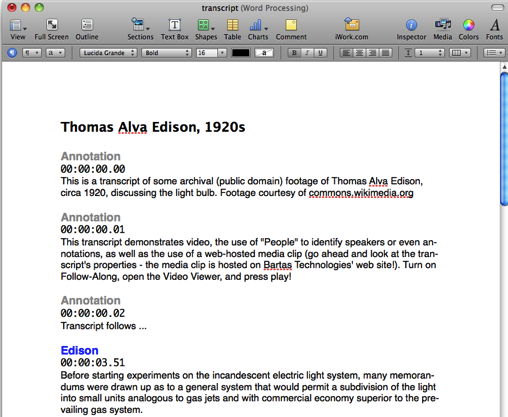The height and width of the screenshot is (417, 508).
Task: Open the Media browser
Action: pos(442,29)
